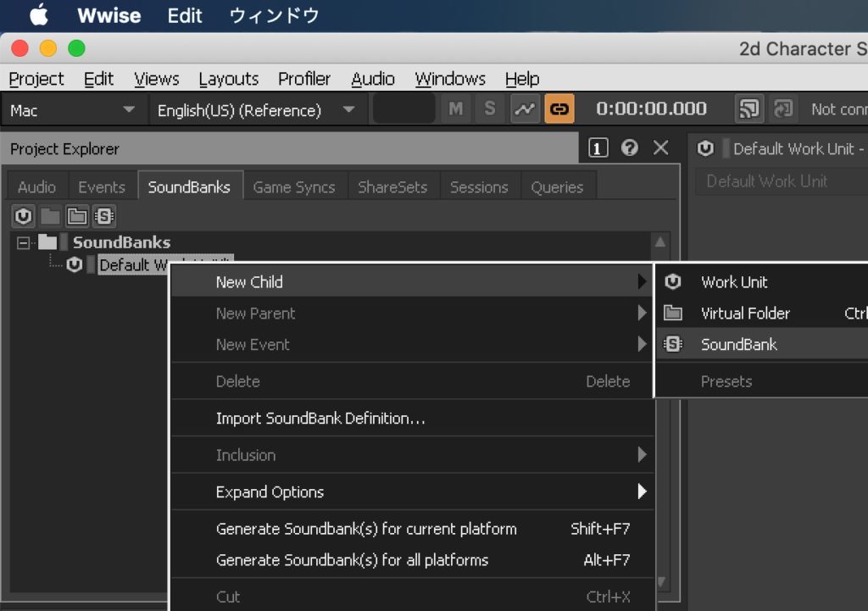The width and height of the screenshot is (868, 611).
Task: Click the connect to localhost icon
Action: [x=783, y=109]
